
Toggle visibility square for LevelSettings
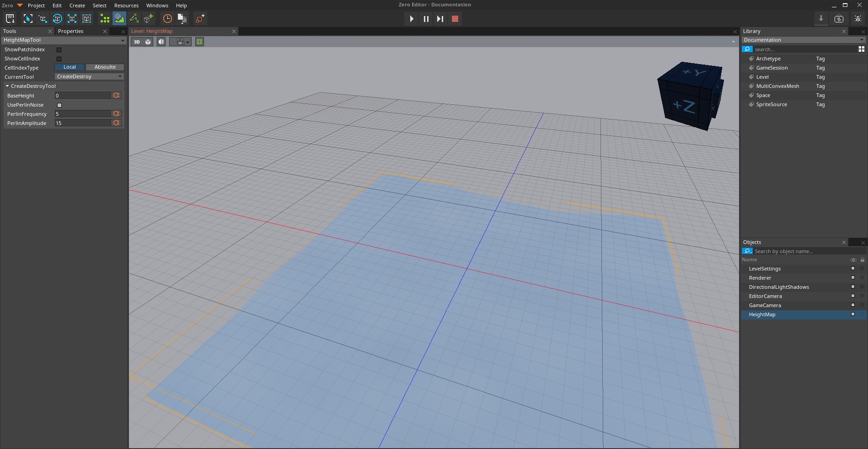(x=852, y=268)
